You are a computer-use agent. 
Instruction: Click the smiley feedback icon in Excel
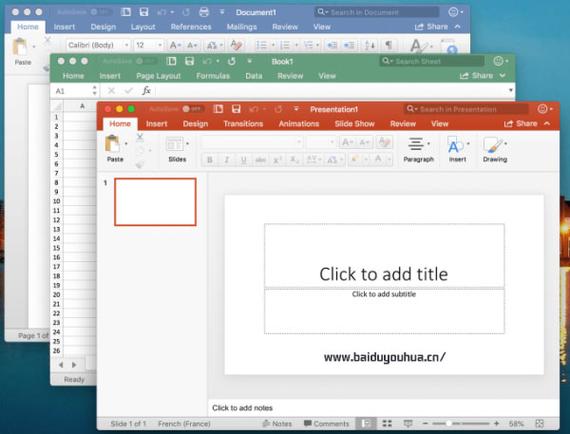(x=498, y=61)
